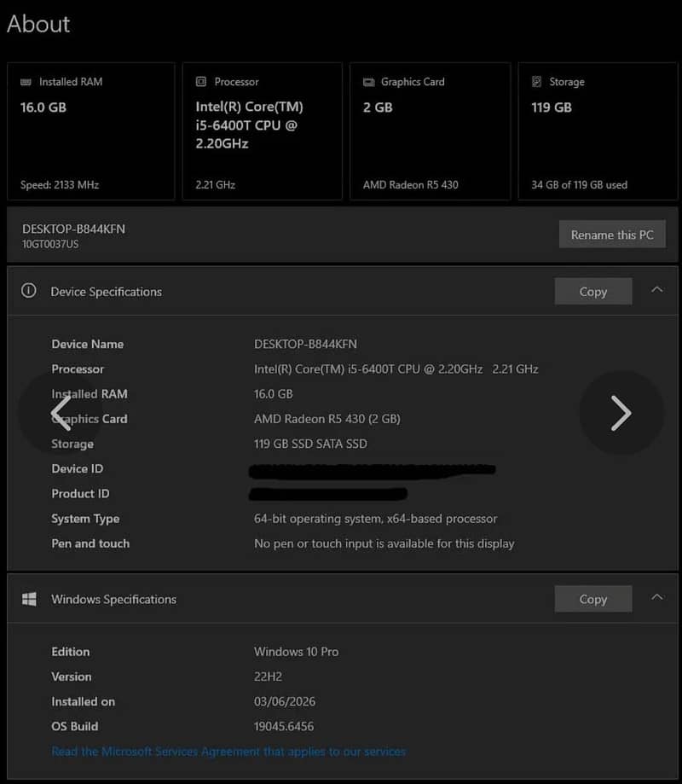Click the AMD Radeon R5 430 (2 GB) value
The height and width of the screenshot is (784, 682).
327,419
